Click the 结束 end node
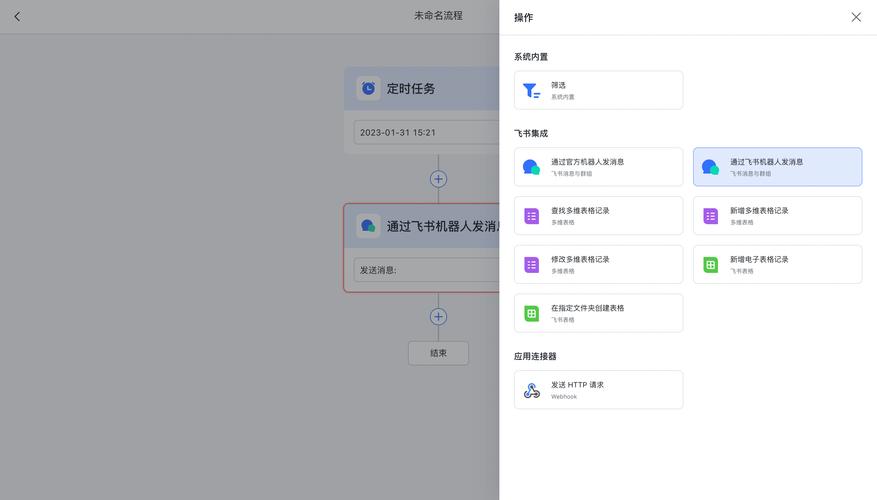Viewport: 877px width, 500px height. click(438, 353)
